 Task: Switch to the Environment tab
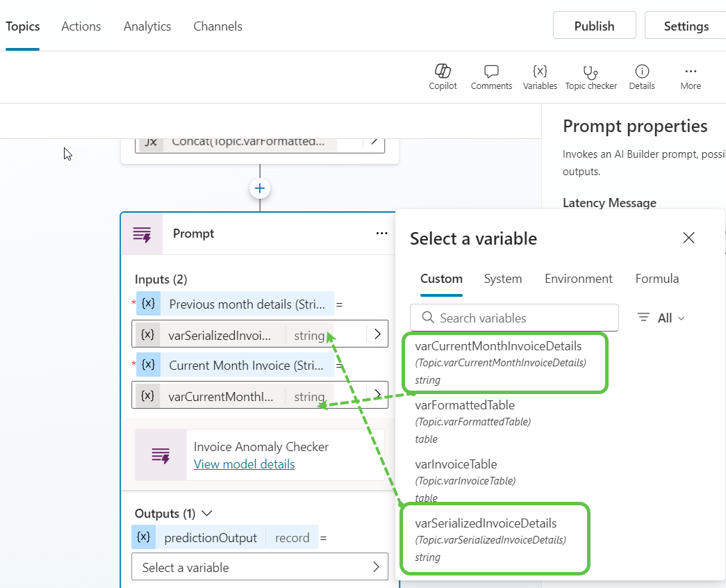tap(578, 279)
